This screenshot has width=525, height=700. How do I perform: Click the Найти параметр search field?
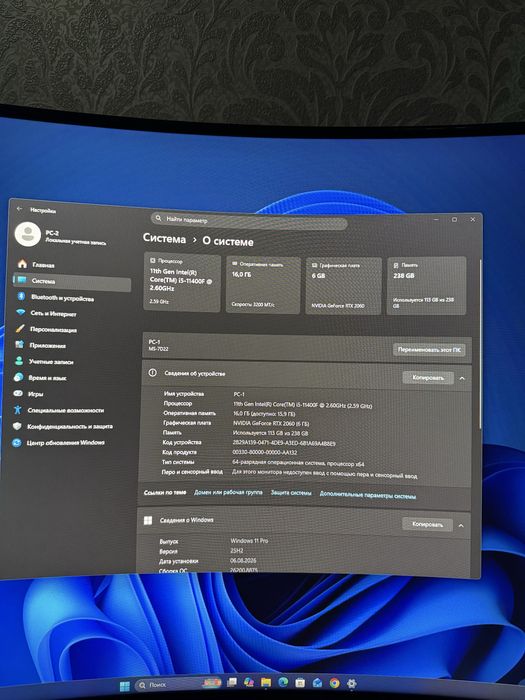[x=249, y=221]
